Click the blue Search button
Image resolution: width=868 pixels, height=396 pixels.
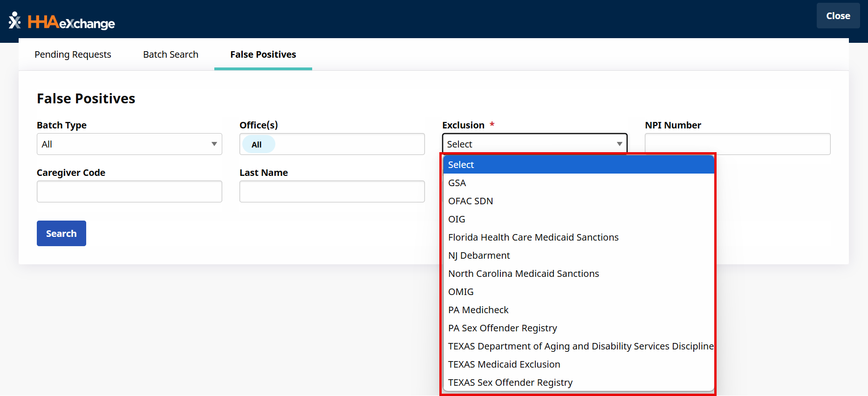tap(62, 234)
